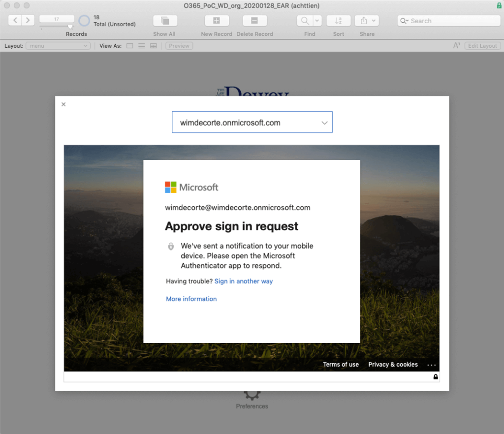Go to previous record with the left arrow
This screenshot has height=434, width=504.
(x=15, y=21)
